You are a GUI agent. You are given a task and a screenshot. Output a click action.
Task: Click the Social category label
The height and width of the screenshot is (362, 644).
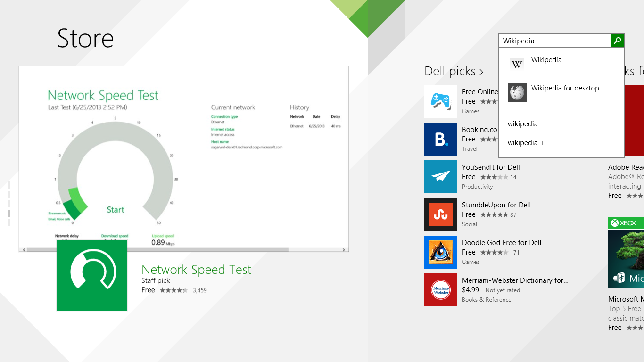point(470,224)
